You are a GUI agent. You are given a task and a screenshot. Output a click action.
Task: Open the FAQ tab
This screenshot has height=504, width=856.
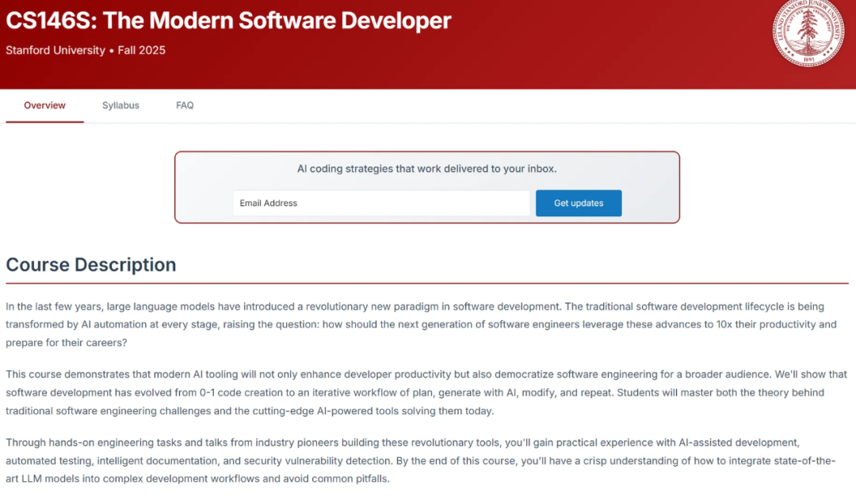coord(185,105)
